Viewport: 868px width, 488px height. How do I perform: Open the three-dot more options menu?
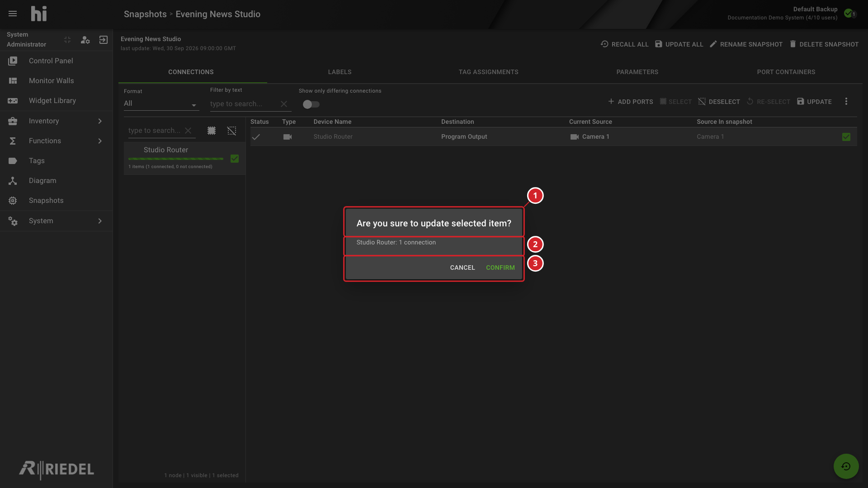[x=846, y=102]
